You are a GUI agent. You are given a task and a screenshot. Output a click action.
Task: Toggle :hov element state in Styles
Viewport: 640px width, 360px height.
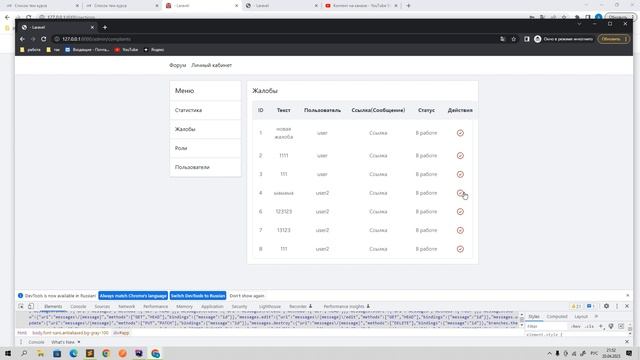576,326
